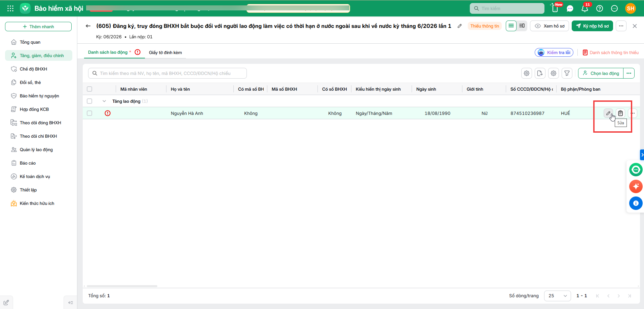Screen dimensions: 644x309
Task: Collapse the sidebar with bottom arrow icon
Action: (x=71, y=303)
